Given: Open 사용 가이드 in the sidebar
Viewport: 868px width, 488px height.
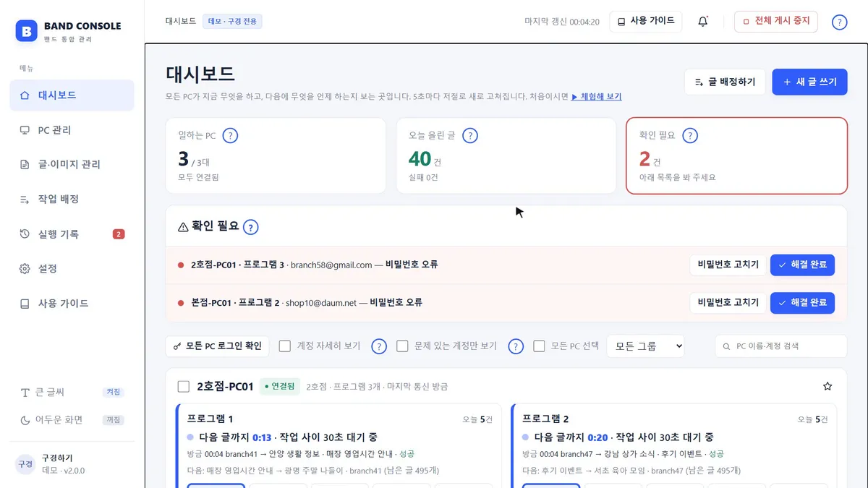Looking at the screenshot, I should coord(72,304).
